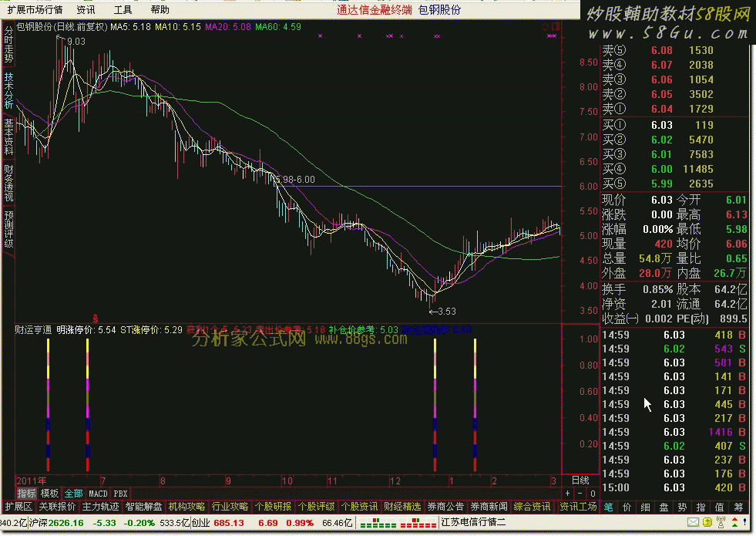Open the 主力轨迹 bottom tab
The image size is (756, 536).
(100, 507)
